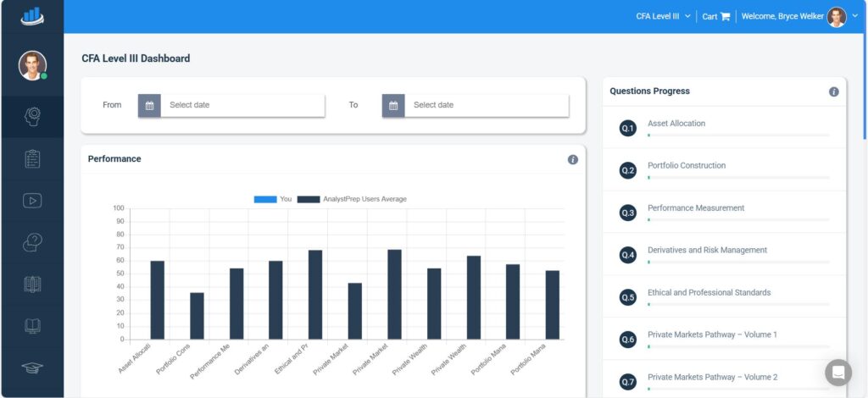Toggle the AnalystPrep Users Average legend
This screenshot has width=868, height=398.
(352, 199)
